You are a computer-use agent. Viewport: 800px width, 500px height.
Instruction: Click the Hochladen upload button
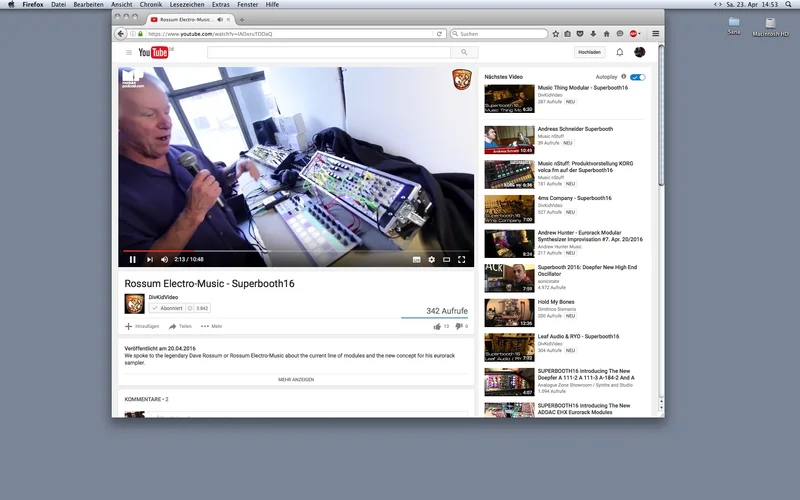coord(589,52)
